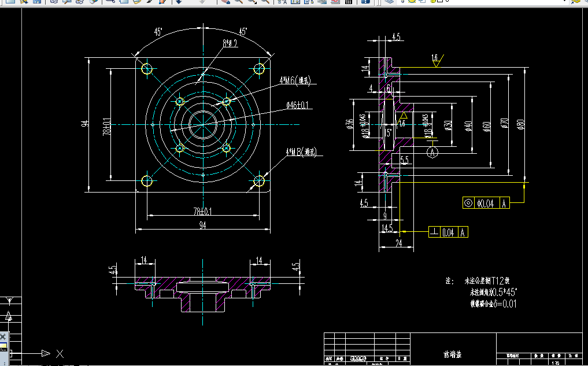Click the Save icon on the toolbar
Screen dimensions: 588x366
pos(36,3)
